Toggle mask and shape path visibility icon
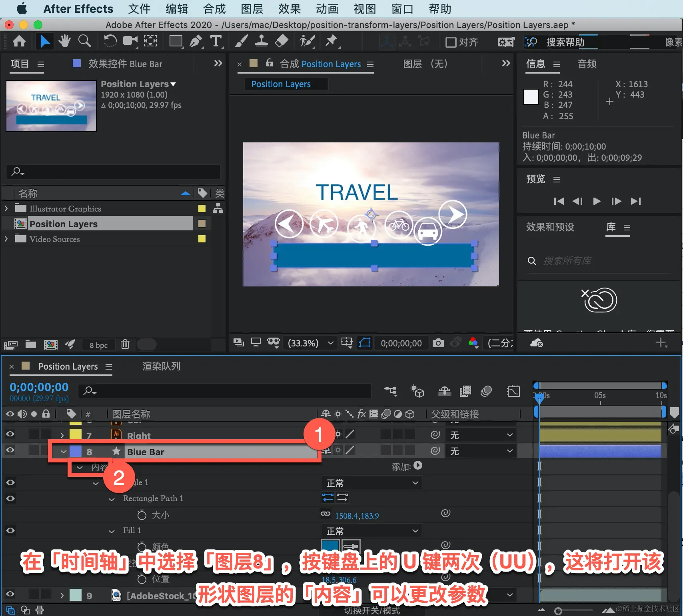Screen dimensions: 683x616 pos(365,343)
